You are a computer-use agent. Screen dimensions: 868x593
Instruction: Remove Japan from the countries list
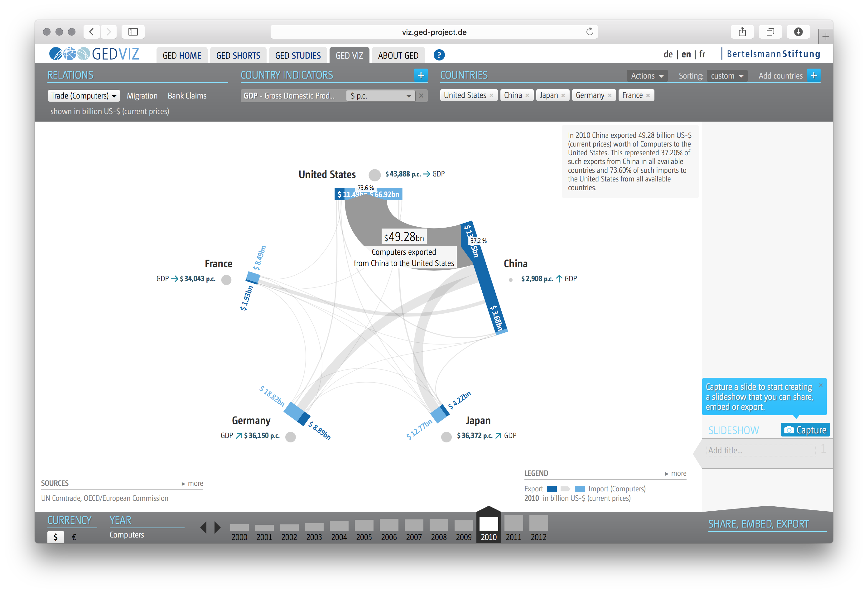pos(563,96)
